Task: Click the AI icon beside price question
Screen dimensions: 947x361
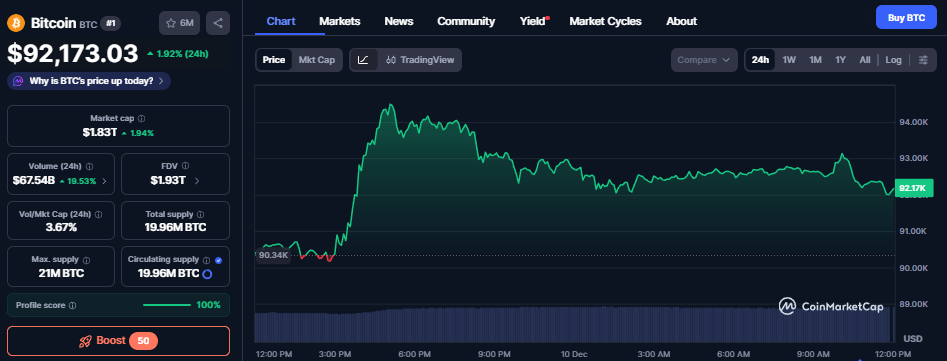Action: pos(18,81)
